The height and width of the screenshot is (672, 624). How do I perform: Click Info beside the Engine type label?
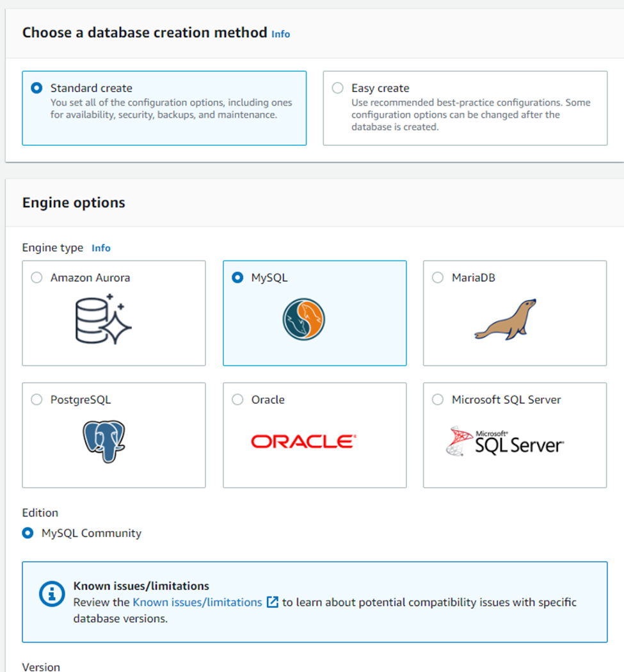tap(100, 248)
